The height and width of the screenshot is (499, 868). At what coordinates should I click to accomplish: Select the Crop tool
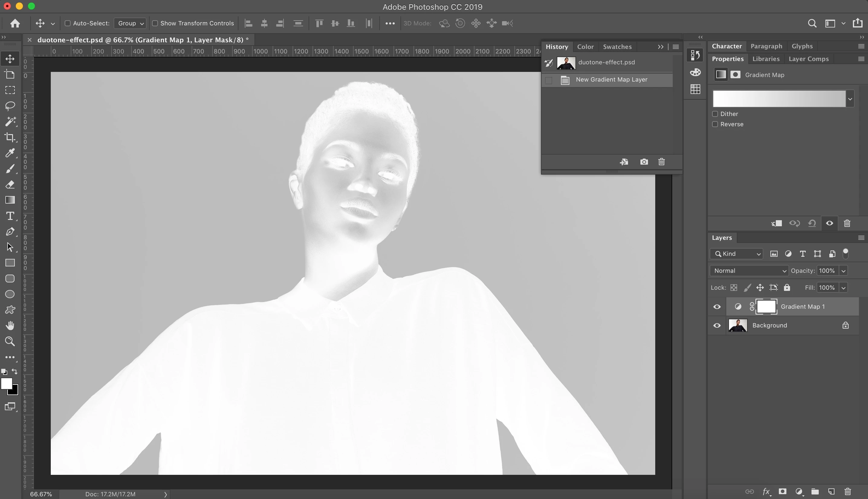click(x=10, y=137)
